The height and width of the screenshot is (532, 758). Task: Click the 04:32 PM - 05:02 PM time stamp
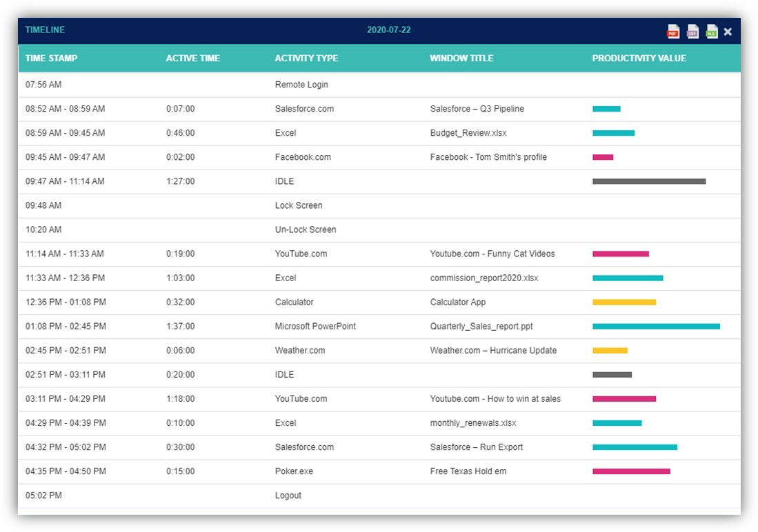[x=66, y=447]
